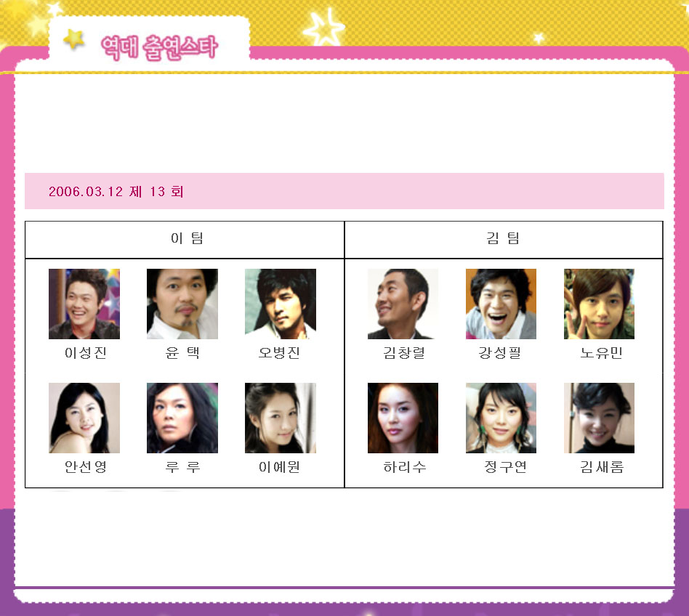Select the 김새롬 portrait thumbnail

pyautogui.click(x=599, y=418)
